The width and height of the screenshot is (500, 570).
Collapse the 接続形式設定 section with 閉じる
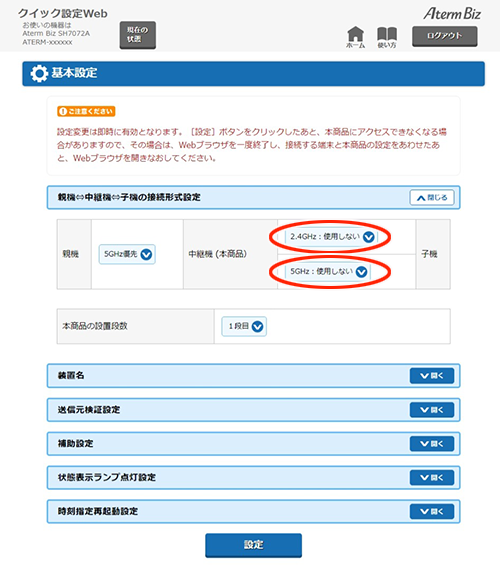point(432,198)
